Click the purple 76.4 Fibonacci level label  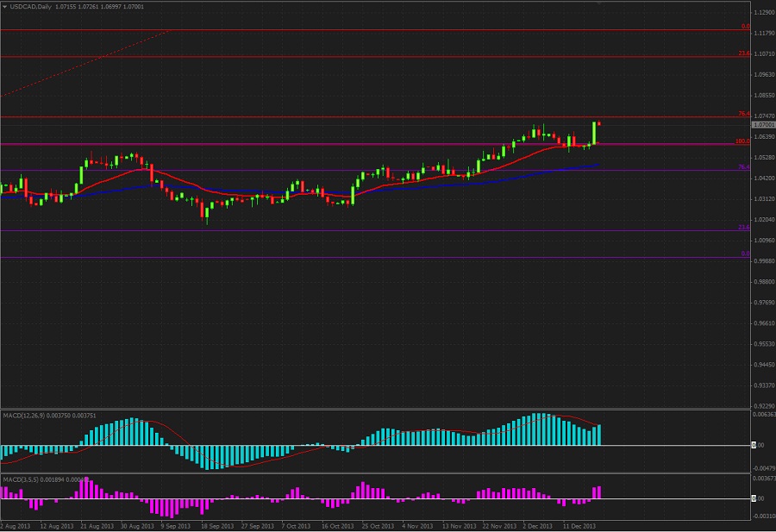tap(742, 167)
